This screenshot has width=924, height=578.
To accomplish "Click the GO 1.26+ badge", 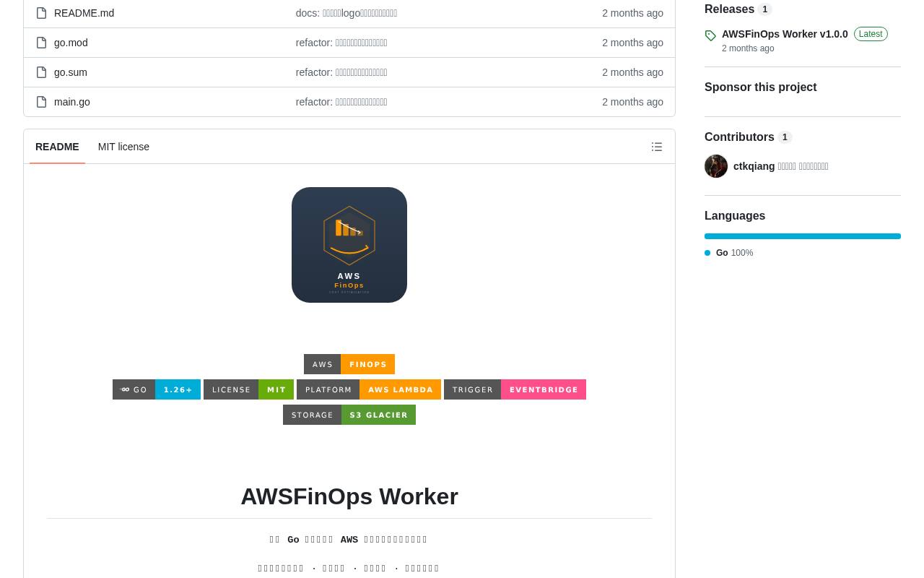I will pos(157,389).
